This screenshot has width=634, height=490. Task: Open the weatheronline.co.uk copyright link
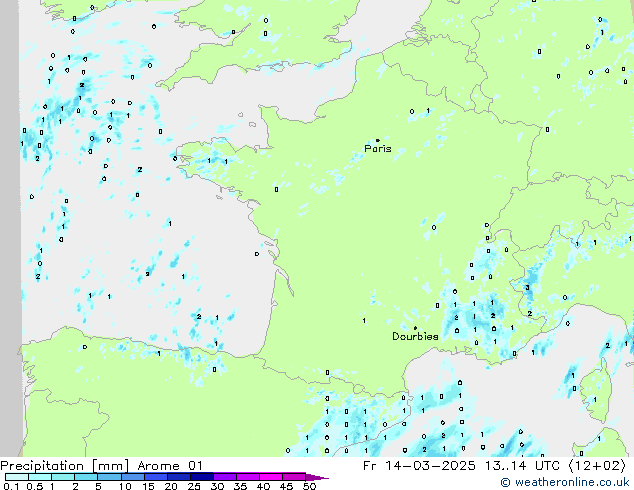(565, 482)
